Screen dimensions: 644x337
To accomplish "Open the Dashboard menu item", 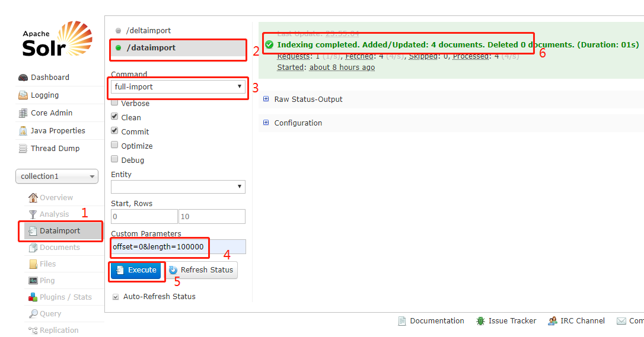I will (x=50, y=78).
